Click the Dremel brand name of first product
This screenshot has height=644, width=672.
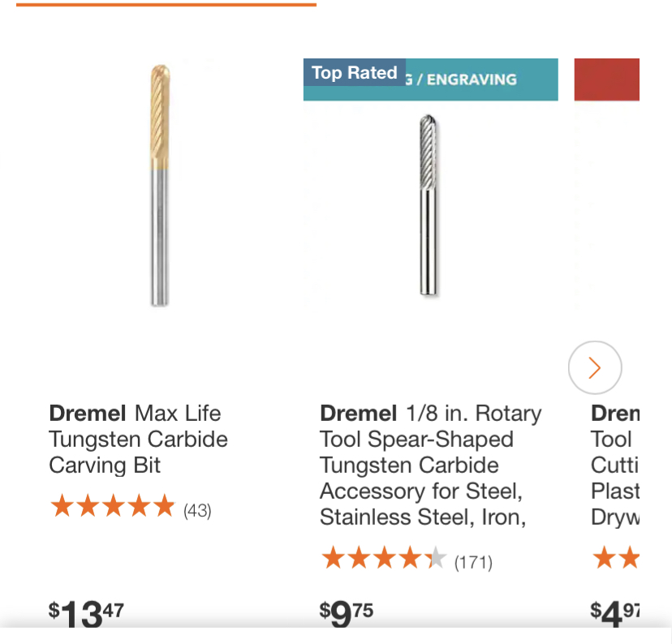88,413
